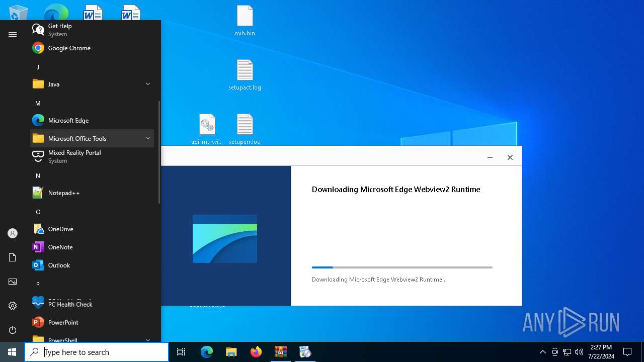Image resolution: width=644 pixels, height=362 pixels.
Task: Launch Notepad++ from the app list
Action: (92, 193)
